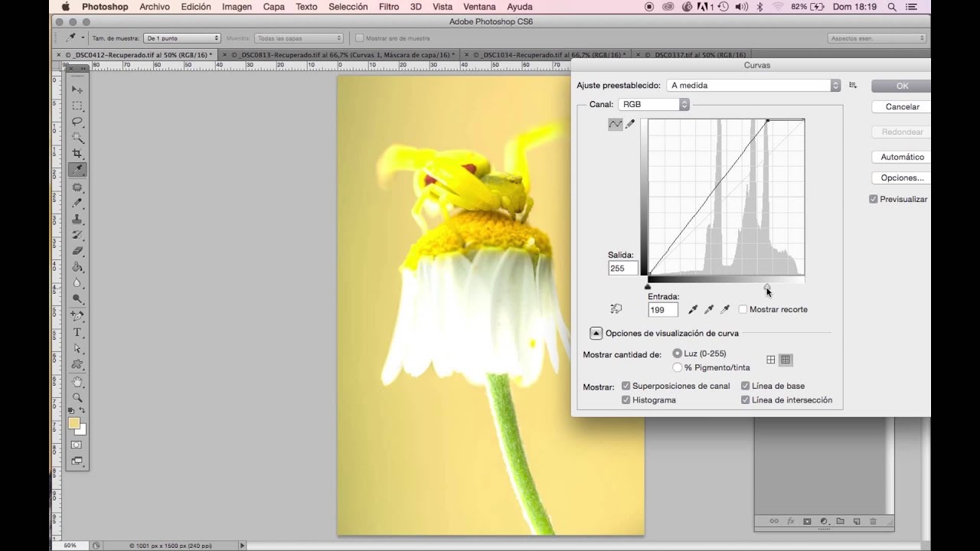This screenshot has height=551, width=980.
Task: Select the Horizontal Type tool
Action: (x=77, y=332)
